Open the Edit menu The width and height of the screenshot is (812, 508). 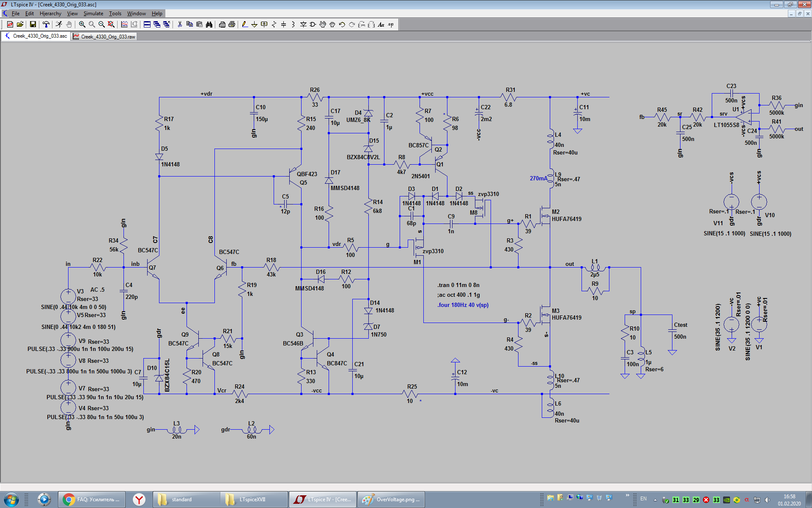click(29, 14)
